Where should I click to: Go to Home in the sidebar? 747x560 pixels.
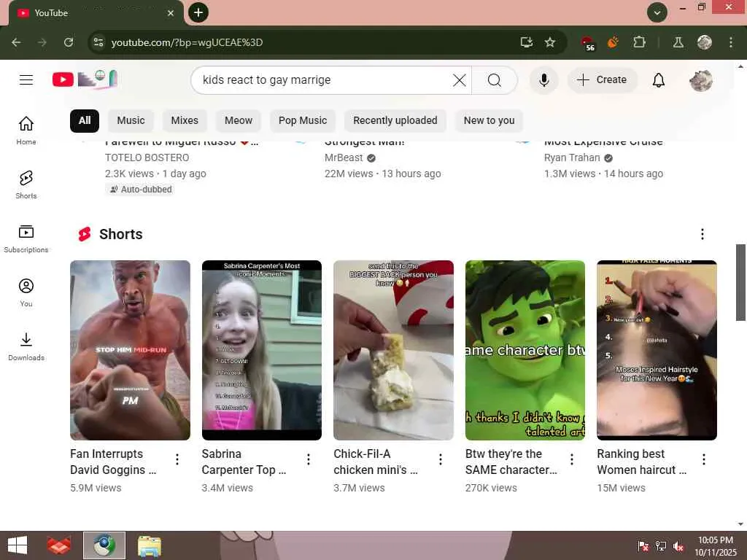26,130
